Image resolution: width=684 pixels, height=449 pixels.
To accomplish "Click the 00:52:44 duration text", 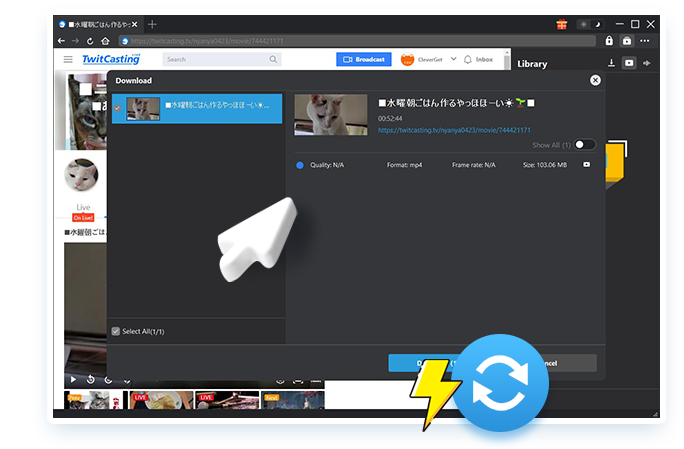I will click(x=390, y=118).
